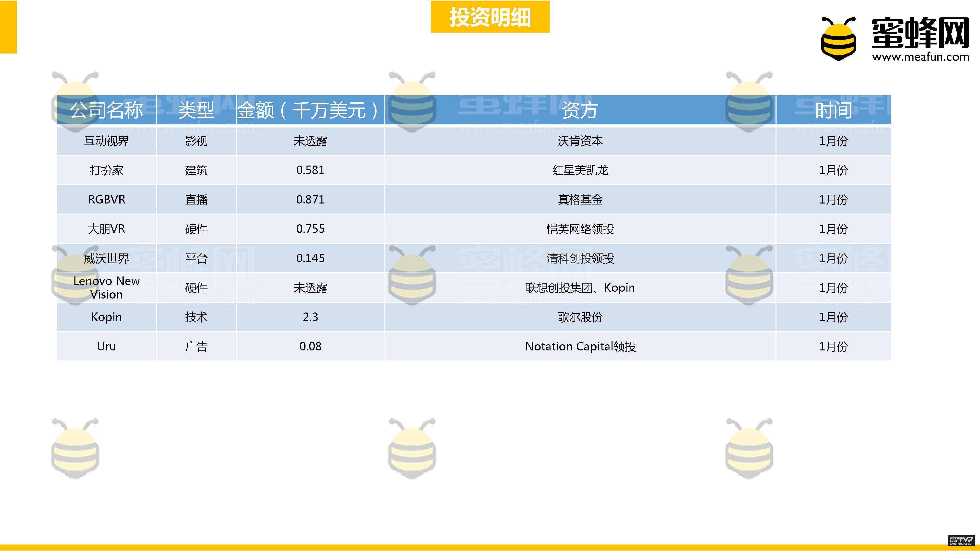This screenshot has height=551, width=980.
Task: Select the 资方 column header
Action: pyautogui.click(x=580, y=110)
